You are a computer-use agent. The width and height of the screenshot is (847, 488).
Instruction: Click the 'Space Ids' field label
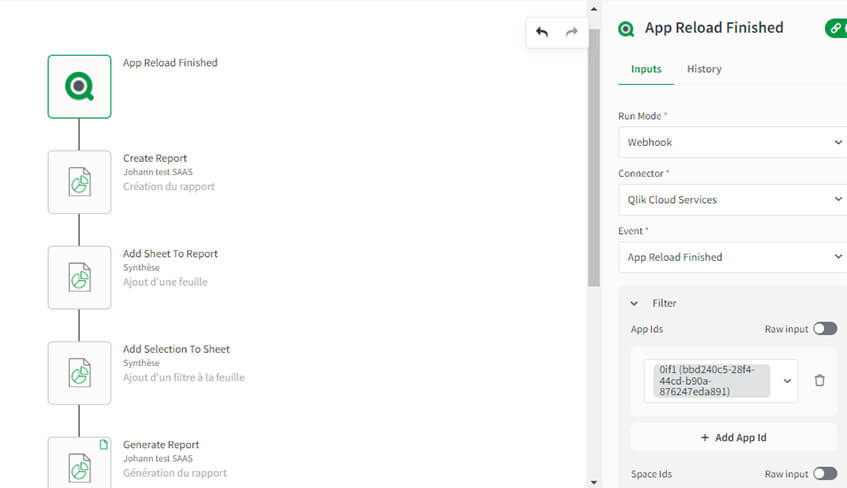pos(651,474)
